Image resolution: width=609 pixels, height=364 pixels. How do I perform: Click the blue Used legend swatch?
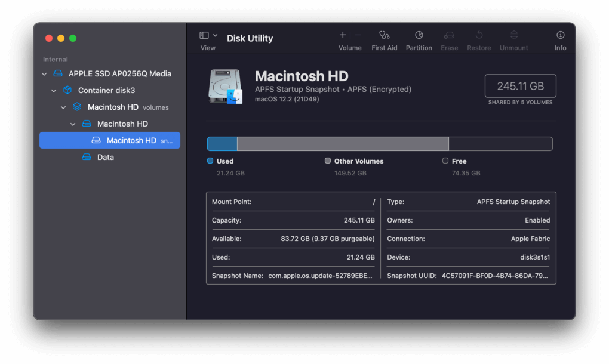[210, 161]
